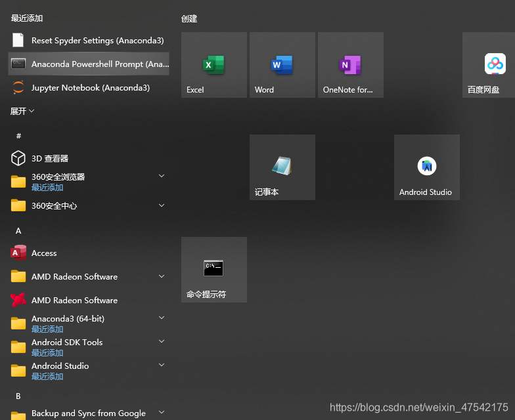Click the # section letter header
The image size is (515, 420).
tap(18, 136)
